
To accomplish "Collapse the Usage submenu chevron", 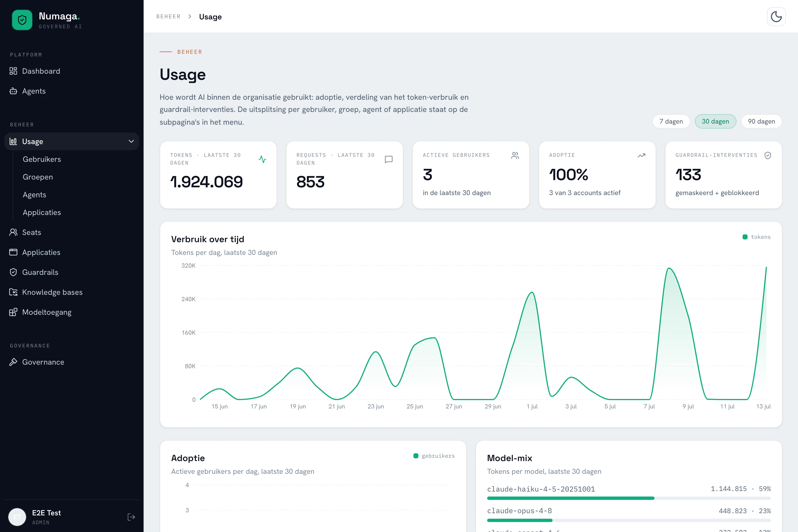I will click(x=131, y=141).
